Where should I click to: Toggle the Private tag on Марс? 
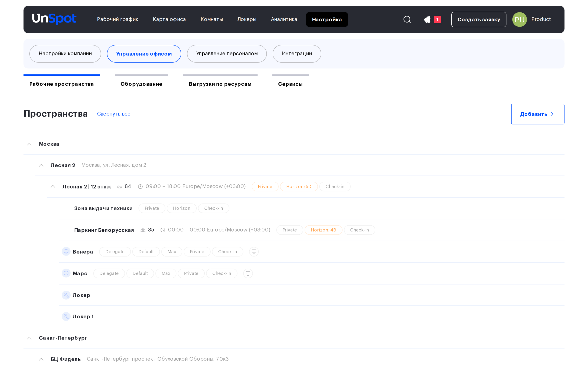coord(191,273)
